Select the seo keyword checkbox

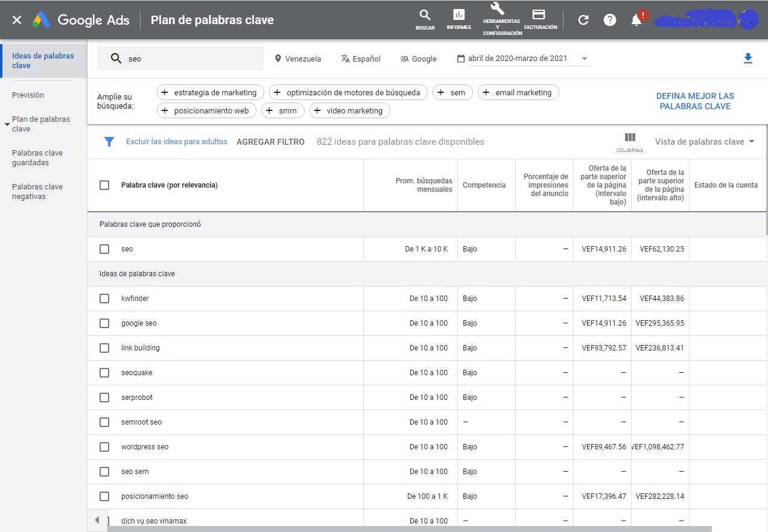point(104,249)
